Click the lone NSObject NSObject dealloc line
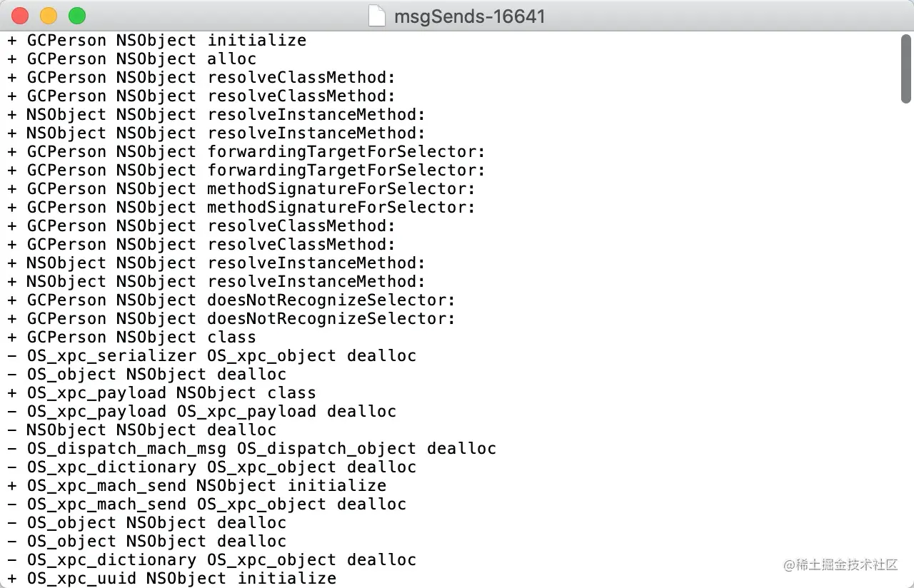Screen dimensions: 914x588 click(142, 430)
